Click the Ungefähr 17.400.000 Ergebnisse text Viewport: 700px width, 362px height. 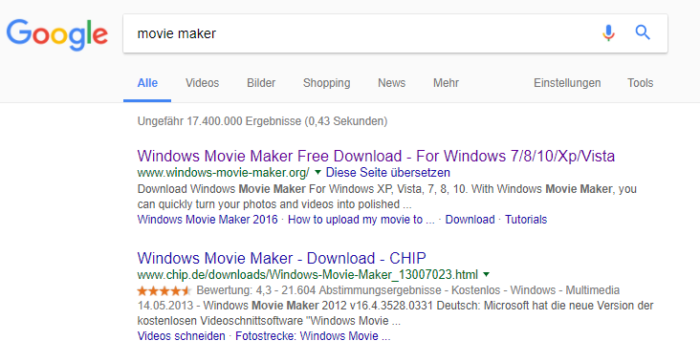point(262,121)
